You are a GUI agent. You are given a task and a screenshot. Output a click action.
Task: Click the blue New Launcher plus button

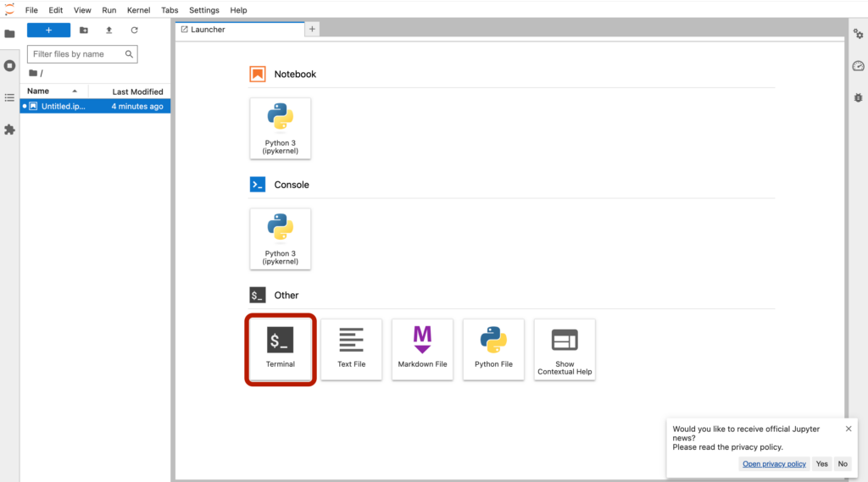click(48, 30)
